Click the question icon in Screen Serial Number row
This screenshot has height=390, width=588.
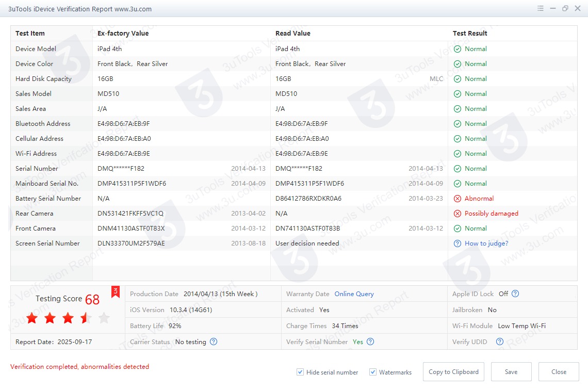458,243
